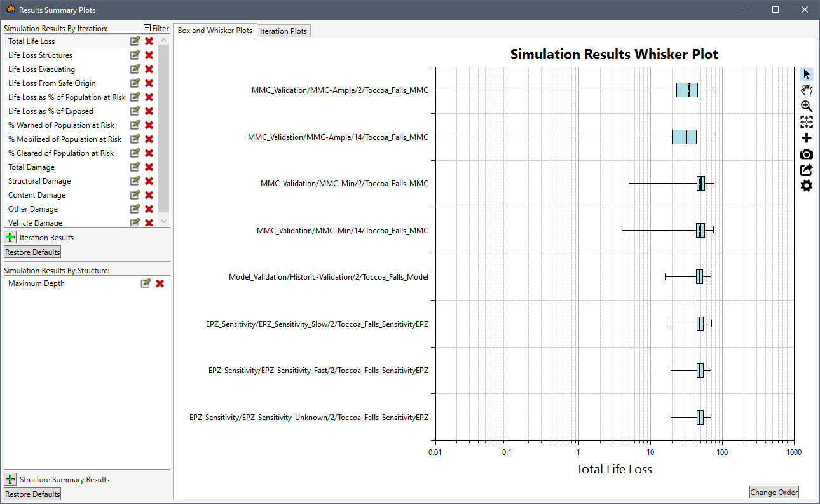Export the plot using the share icon

click(x=806, y=170)
